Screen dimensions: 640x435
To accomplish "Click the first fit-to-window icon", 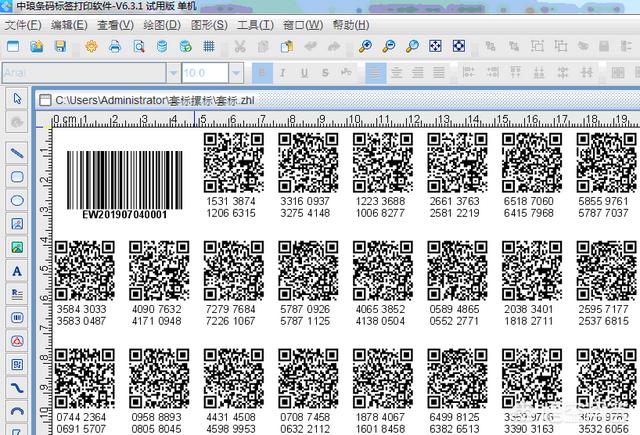I will pyautogui.click(x=435, y=46).
